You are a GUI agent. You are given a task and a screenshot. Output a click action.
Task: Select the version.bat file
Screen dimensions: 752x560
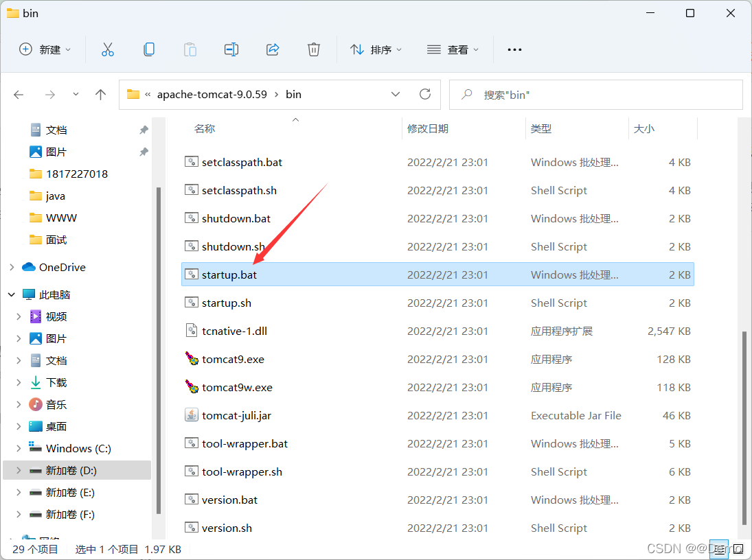[x=437, y=500]
